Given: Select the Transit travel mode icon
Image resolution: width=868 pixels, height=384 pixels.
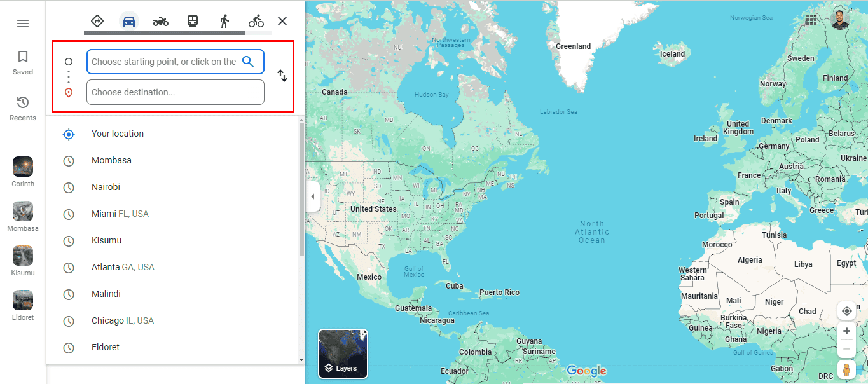Looking at the screenshot, I should 193,21.
